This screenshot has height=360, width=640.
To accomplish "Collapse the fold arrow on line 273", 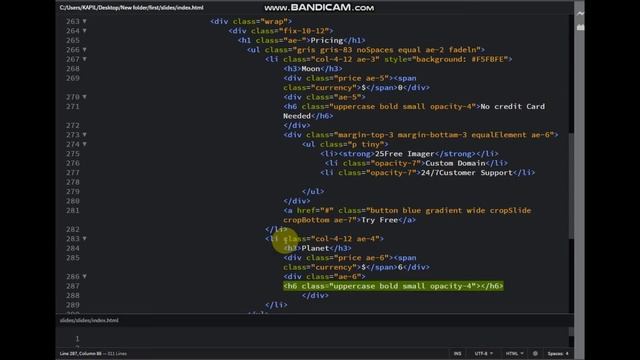I will pyautogui.click(x=84, y=135).
